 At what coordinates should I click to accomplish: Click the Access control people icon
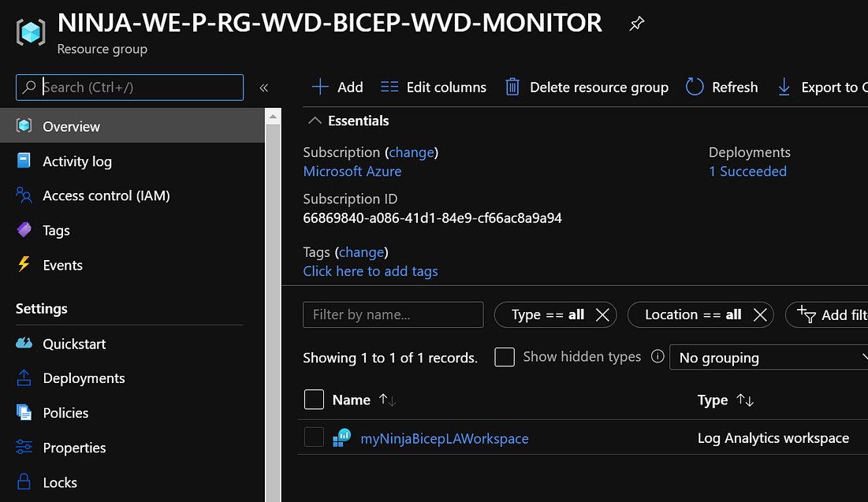[24, 195]
